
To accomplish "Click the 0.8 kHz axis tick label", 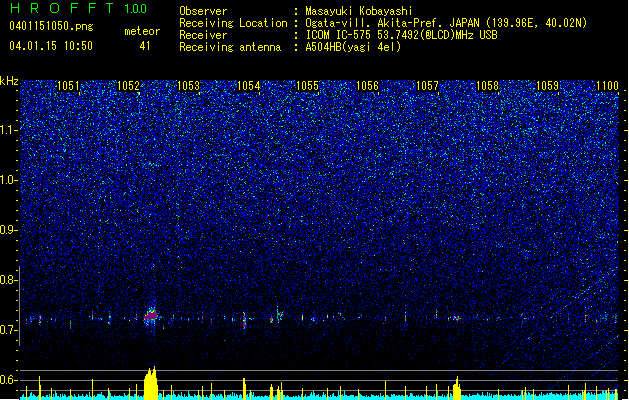I will [x=9, y=280].
